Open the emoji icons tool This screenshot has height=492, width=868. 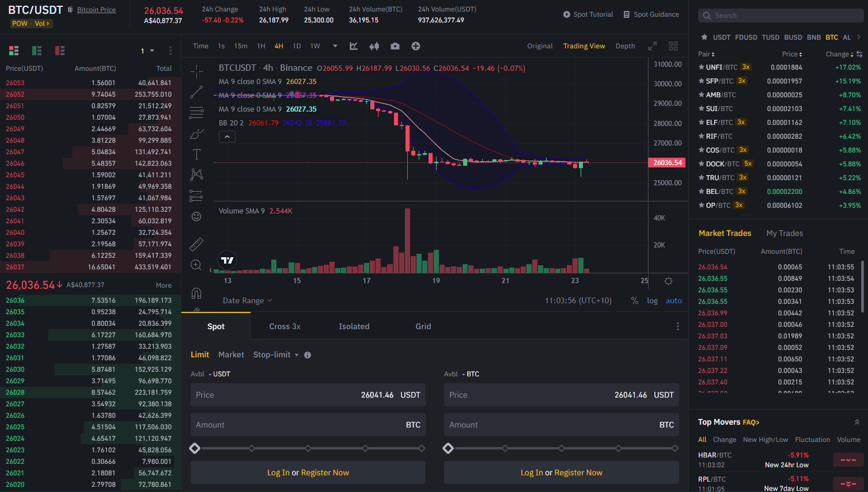click(196, 216)
